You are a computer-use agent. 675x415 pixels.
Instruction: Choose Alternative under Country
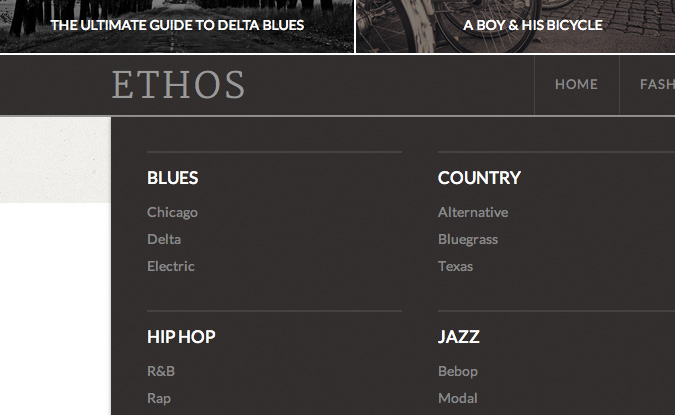point(473,212)
